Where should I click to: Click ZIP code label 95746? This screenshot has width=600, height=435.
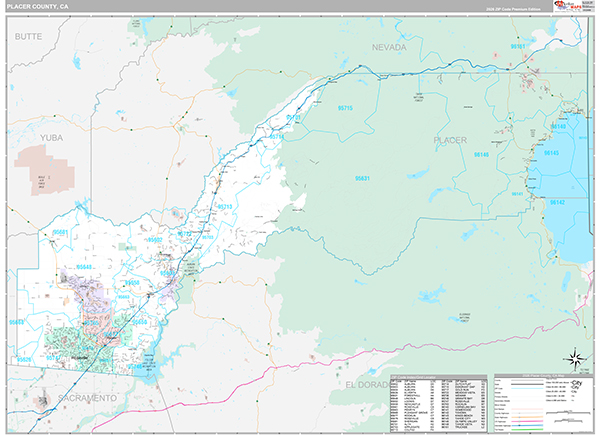pyautogui.click(x=135, y=367)
